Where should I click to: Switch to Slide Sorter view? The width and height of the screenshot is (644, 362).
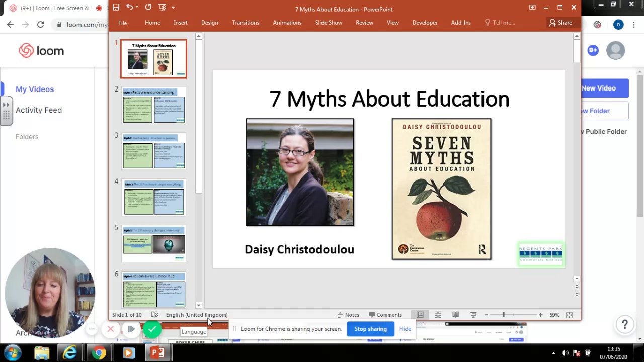(438, 315)
